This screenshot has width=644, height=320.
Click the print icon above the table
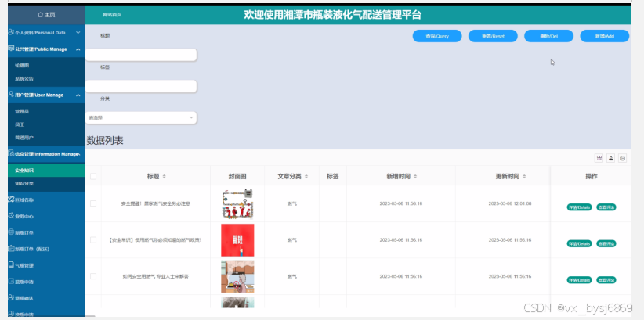coord(623,158)
